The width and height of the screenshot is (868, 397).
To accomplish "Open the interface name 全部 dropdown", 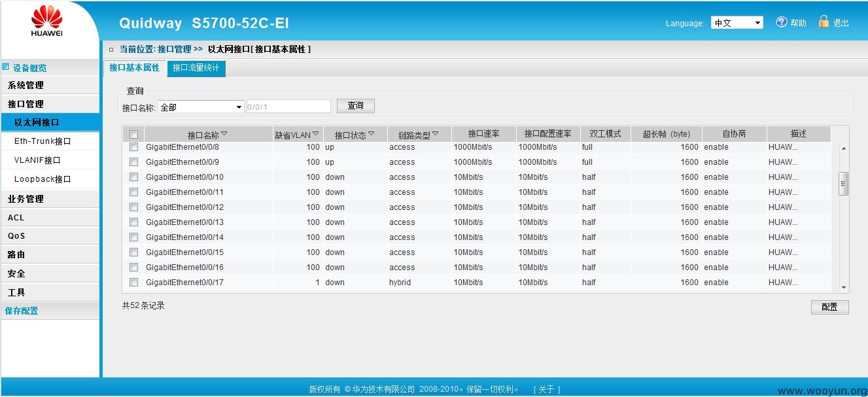I will click(201, 107).
